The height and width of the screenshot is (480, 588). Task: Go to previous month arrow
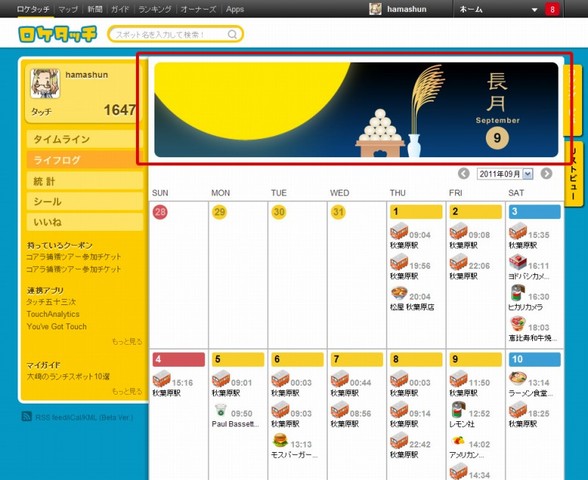tap(464, 174)
